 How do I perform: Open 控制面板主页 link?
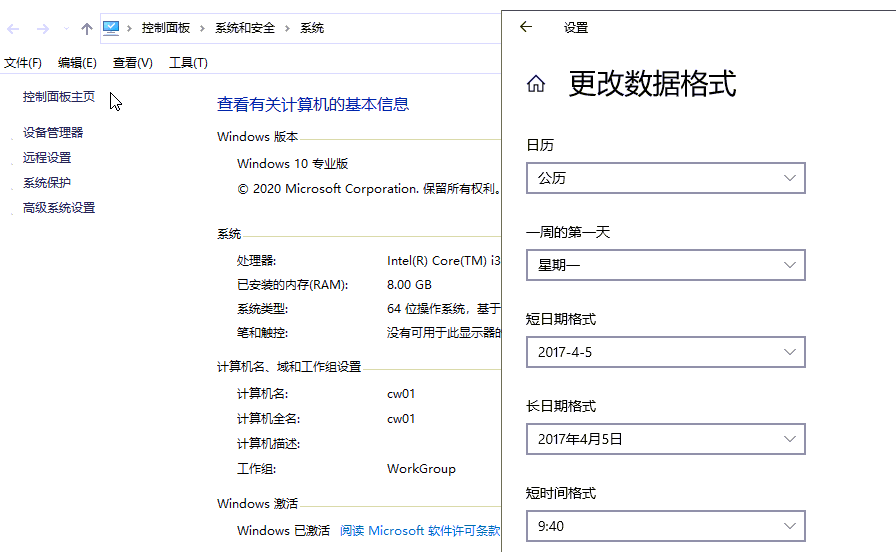59,97
